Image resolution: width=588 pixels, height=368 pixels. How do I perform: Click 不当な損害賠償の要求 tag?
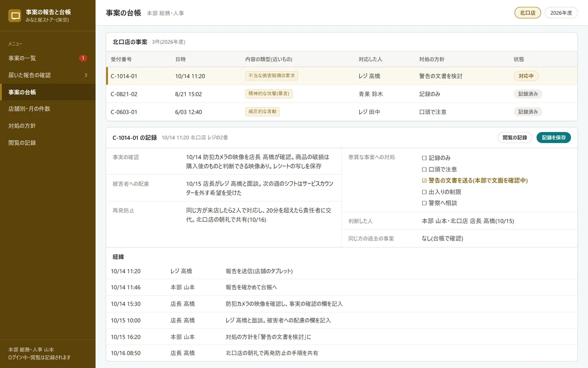(x=271, y=76)
